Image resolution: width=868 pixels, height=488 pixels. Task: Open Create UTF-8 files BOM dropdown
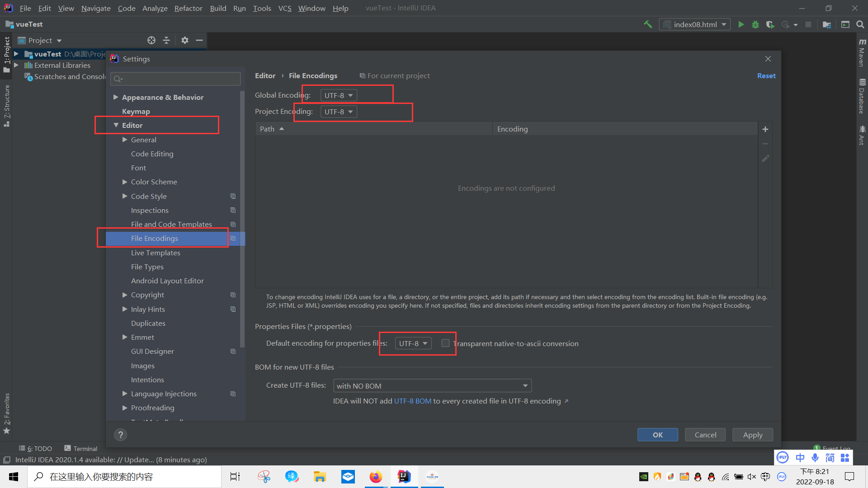click(x=432, y=386)
